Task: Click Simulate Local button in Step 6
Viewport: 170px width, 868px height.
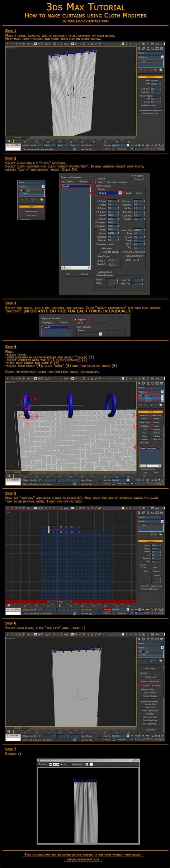Action: (150, 677)
